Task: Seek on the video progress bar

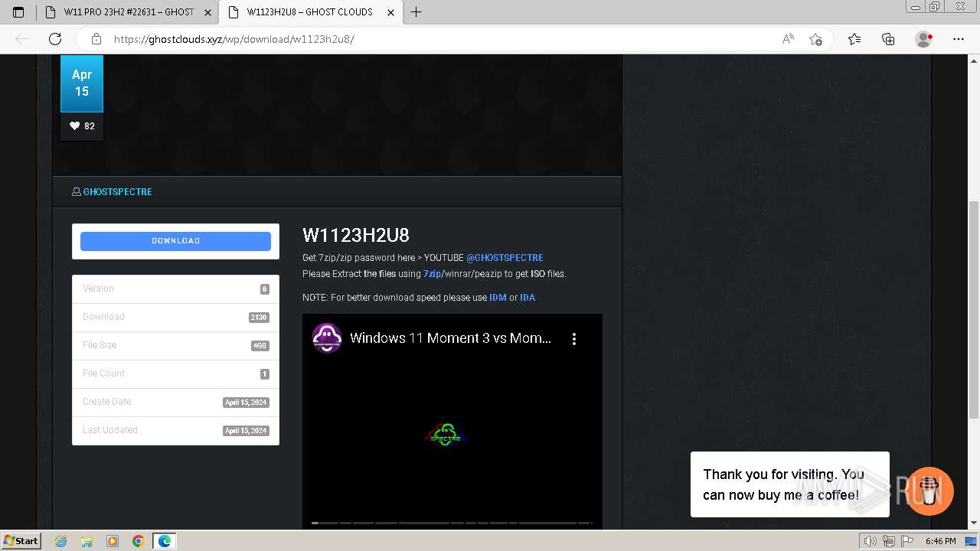Action: (x=452, y=523)
